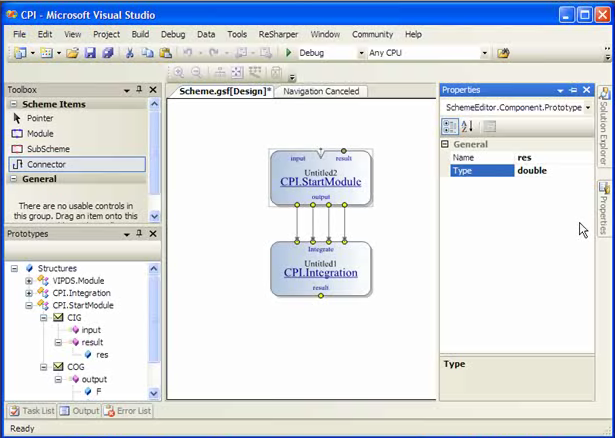Click the Alphabetical sort icon in Properties
This screenshot has width=615, height=438.
click(x=468, y=126)
